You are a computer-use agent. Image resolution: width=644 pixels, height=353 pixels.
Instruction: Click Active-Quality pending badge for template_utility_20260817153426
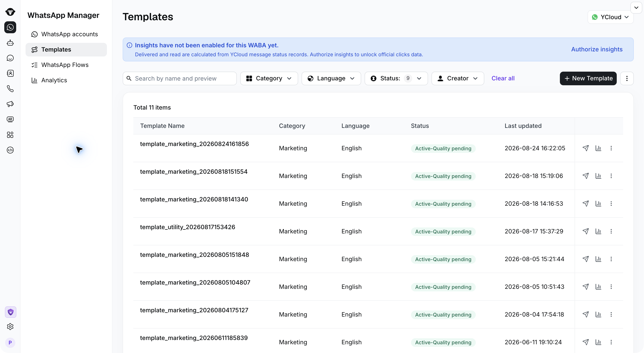click(443, 231)
